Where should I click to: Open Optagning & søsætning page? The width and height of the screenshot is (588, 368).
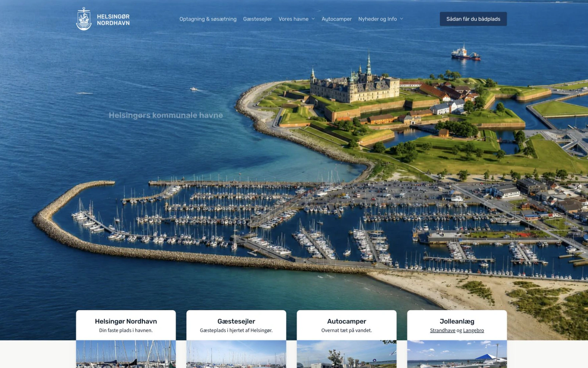point(208,19)
